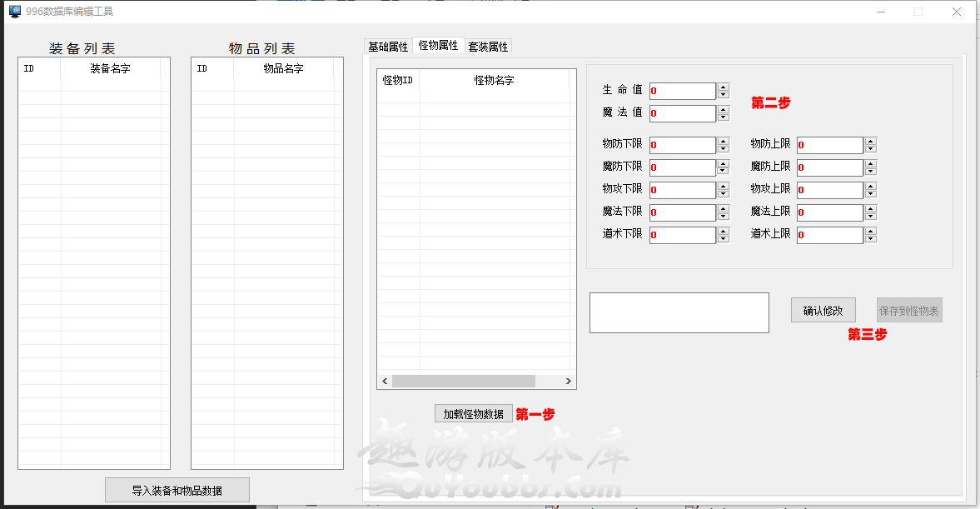Minimize the 996数据库编辑工具 window
980x509 pixels.
tap(881, 12)
